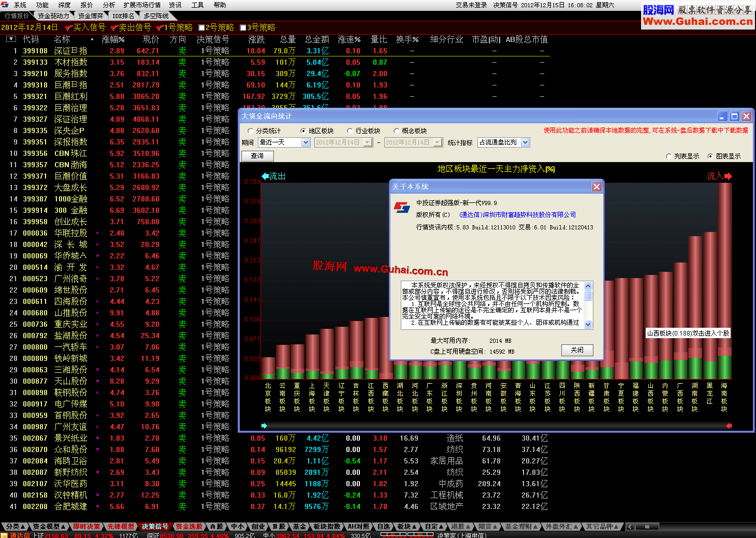Image resolution: width=756 pixels, height=538 pixels.
Task: Switch to the 资金博弈 tab
Action: click(91, 16)
